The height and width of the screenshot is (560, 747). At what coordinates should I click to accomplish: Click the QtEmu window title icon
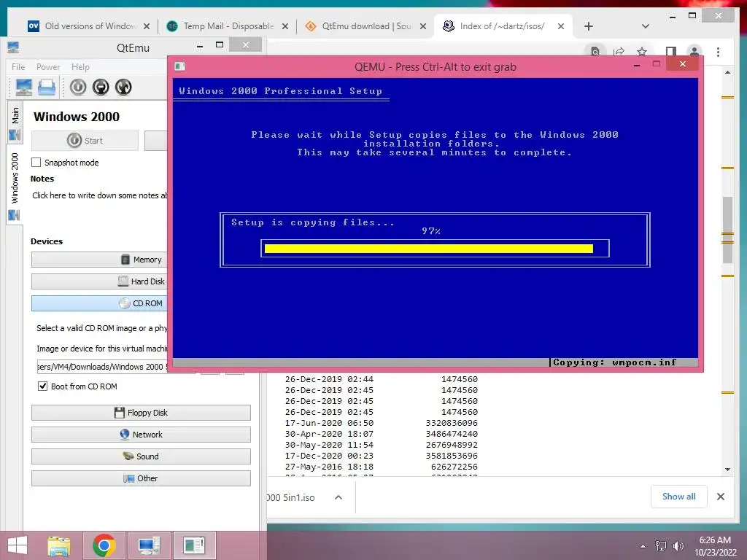(x=13, y=47)
